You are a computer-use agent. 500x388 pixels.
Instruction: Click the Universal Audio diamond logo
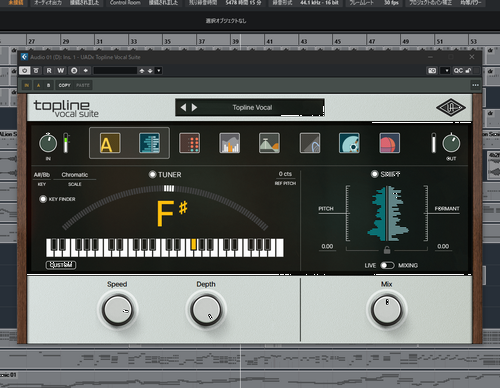[x=451, y=107]
